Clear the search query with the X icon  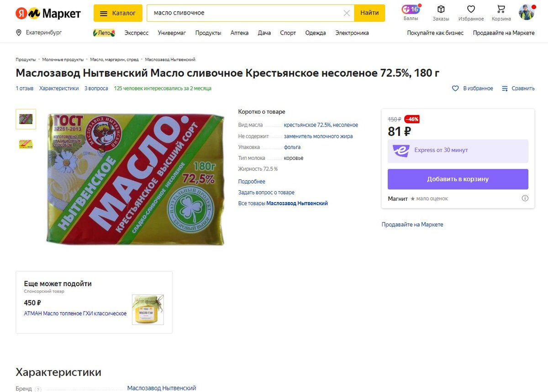347,13
